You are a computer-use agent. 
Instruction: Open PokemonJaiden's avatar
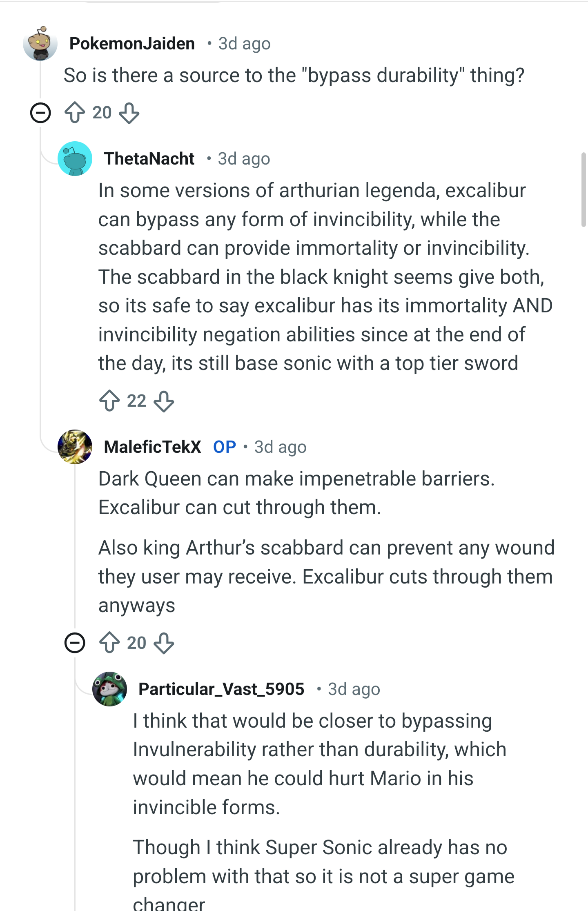pos(40,43)
